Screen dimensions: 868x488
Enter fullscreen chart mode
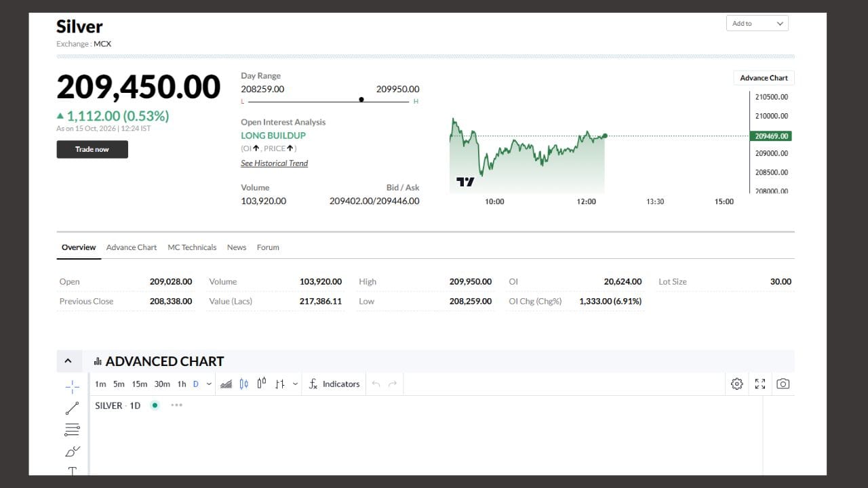pos(760,384)
